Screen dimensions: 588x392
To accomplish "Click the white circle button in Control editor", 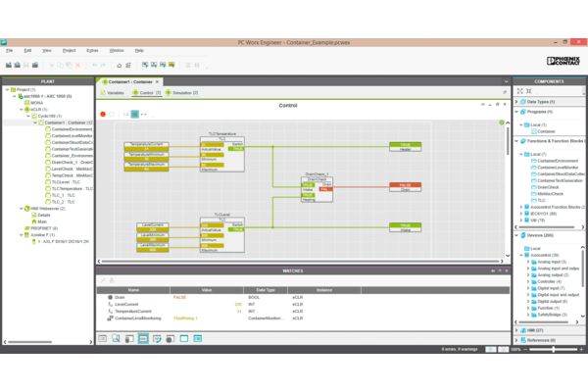I will click(x=112, y=114).
